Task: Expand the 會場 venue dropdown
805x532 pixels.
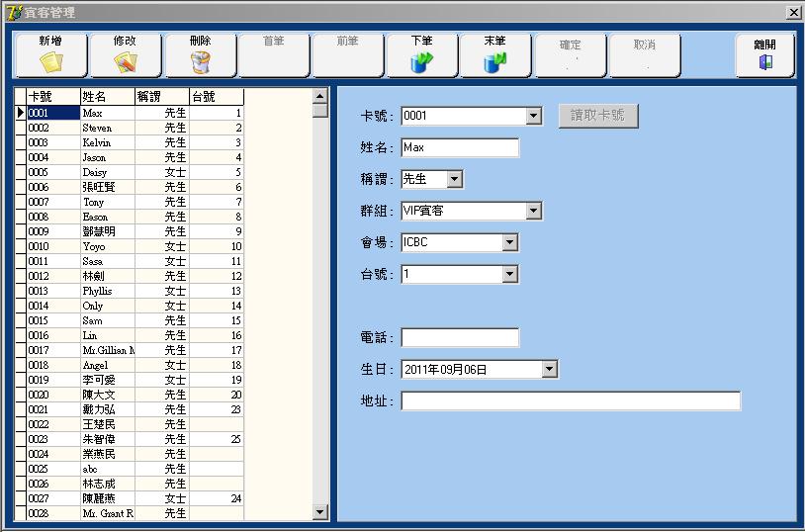Action: (509, 242)
